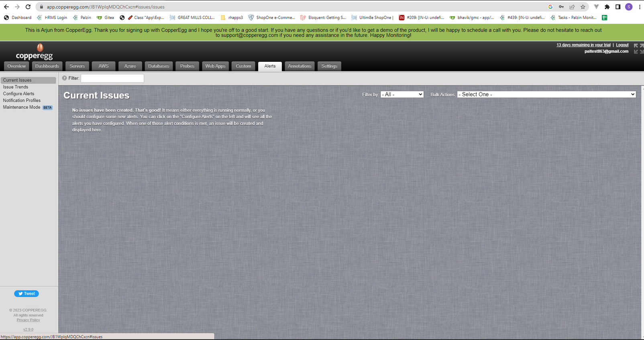The height and width of the screenshot is (340, 644).
Task: Click inside the Filter text field
Action: 112,78
